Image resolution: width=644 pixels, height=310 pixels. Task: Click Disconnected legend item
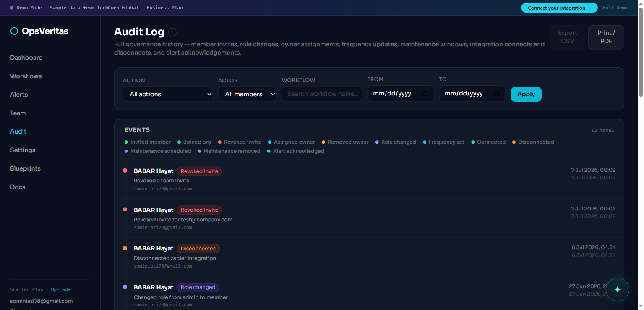pos(533,142)
